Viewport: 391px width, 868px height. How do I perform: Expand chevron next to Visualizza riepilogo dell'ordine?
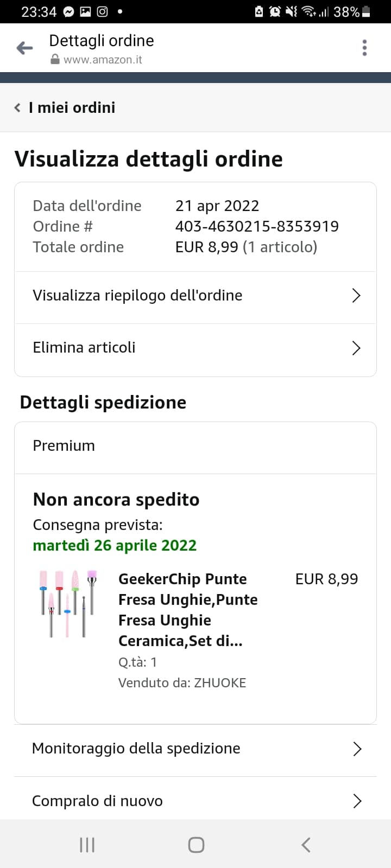pyautogui.click(x=356, y=296)
